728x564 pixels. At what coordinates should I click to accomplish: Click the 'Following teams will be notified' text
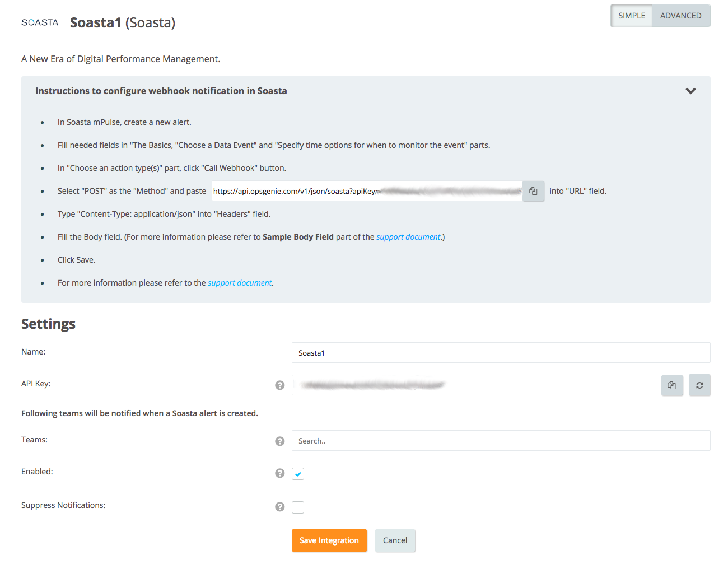[139, 413]
